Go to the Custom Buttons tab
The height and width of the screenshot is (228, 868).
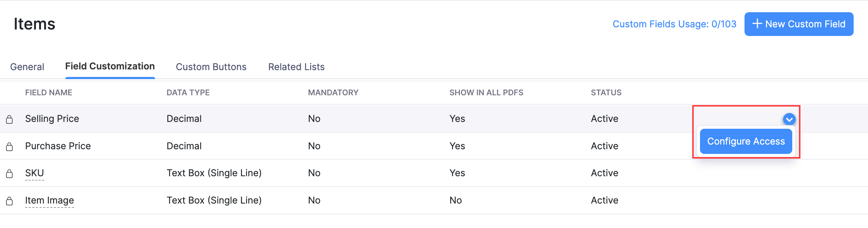click(x=211, y=67)
